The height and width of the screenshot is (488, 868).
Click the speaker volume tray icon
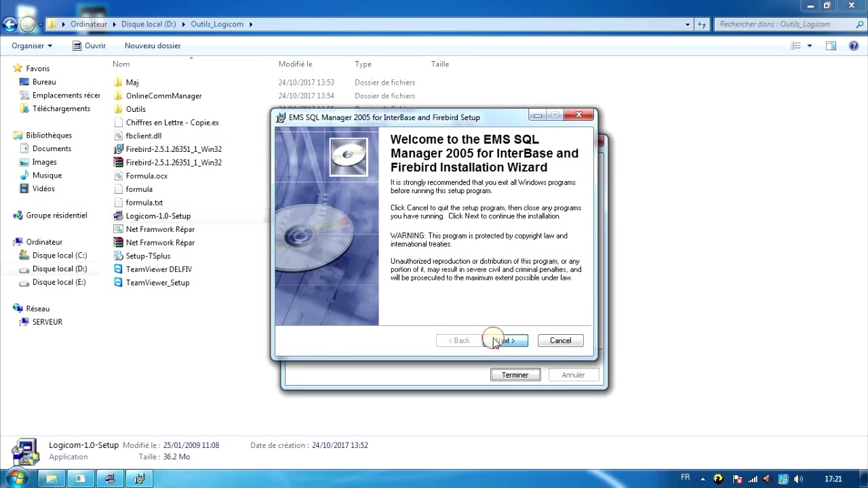tap(799, 479)
